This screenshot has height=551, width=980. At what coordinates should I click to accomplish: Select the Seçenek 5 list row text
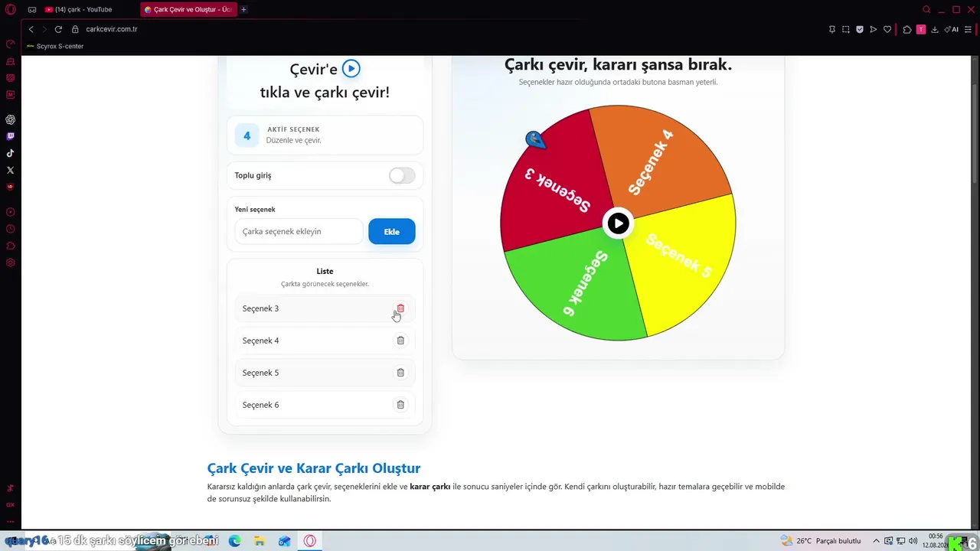[x=260, y=373]
